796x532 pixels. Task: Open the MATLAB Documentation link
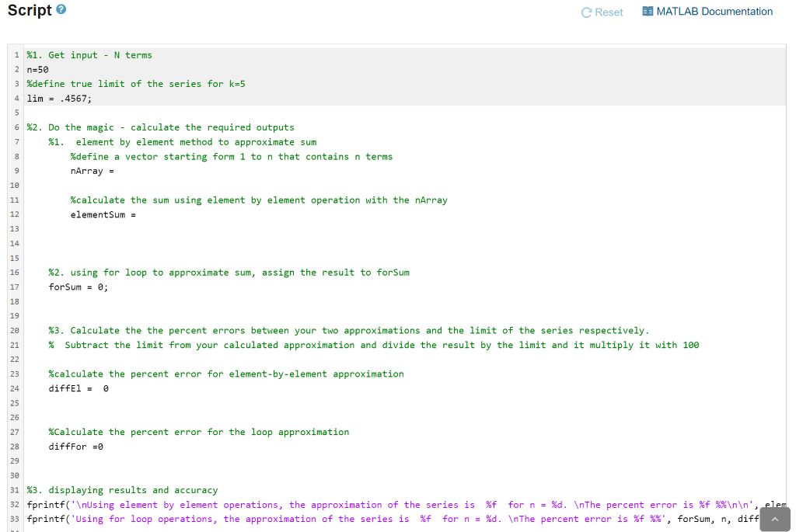[714, 11]
